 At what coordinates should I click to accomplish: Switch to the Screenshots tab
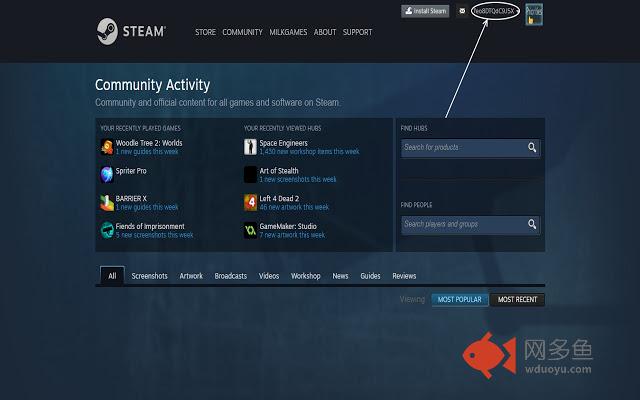point(149,276)
